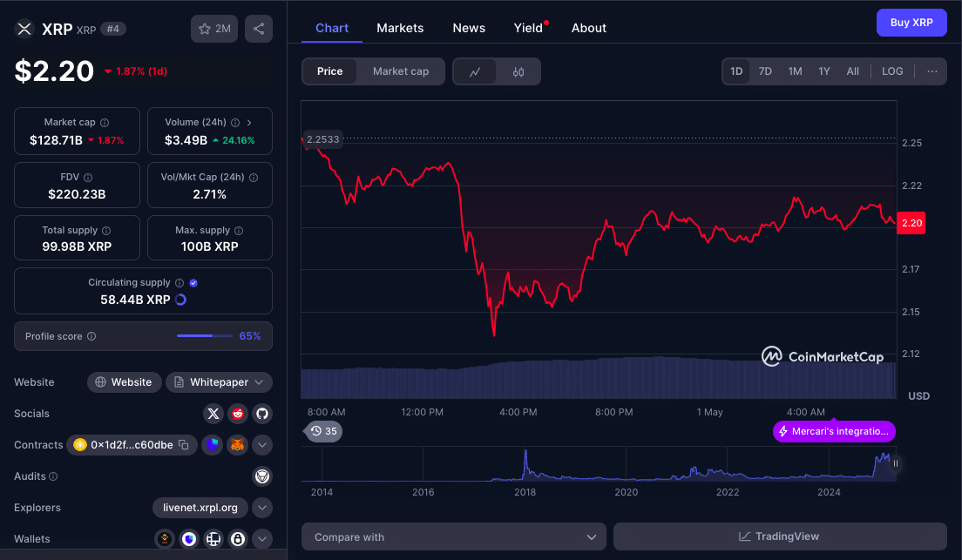This screenshot has width=962, height=560.
Task: Open Volume (24h) details arrow
Action: pos(249,123)
